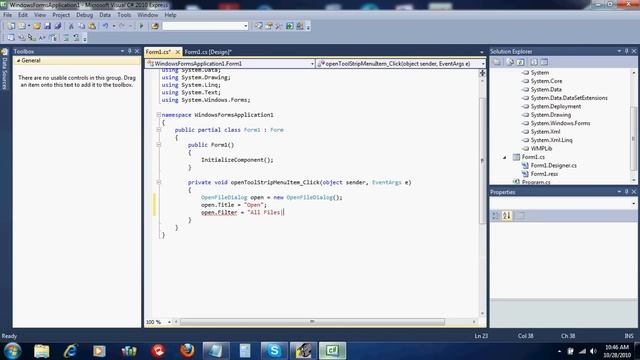
Task: Click Show All Files icon in Solution Explorer
Action: 510,62
